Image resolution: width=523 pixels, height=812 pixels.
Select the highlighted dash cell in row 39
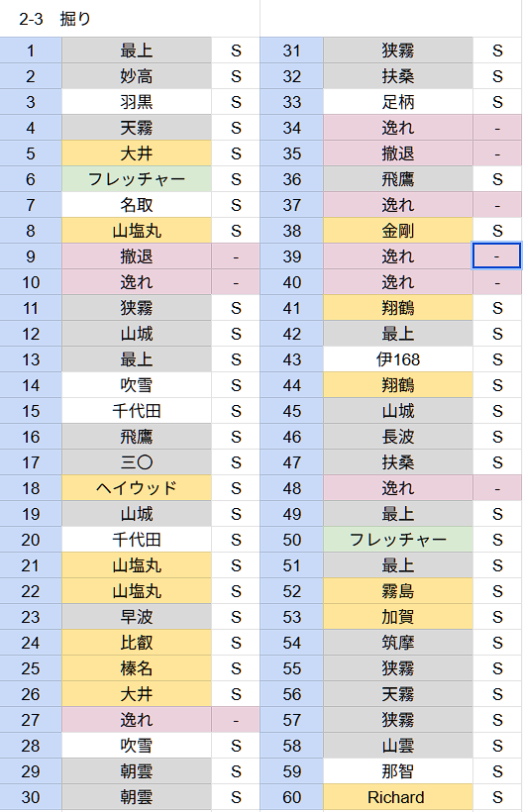click(496, 256)
